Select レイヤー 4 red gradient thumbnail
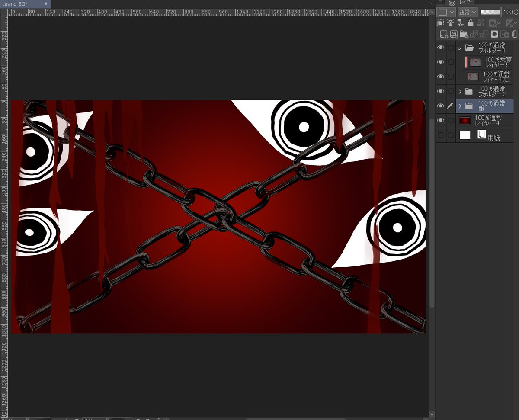 465,121
